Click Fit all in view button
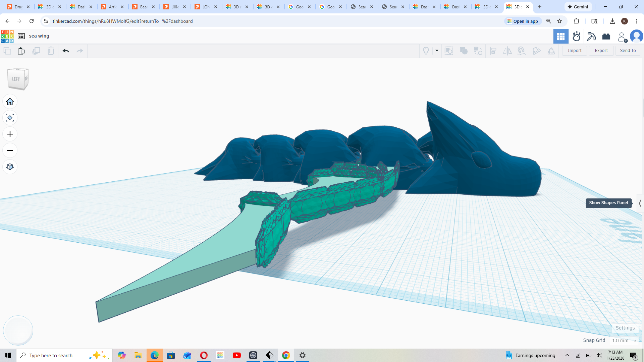644x362 pixels. point(10,118)
